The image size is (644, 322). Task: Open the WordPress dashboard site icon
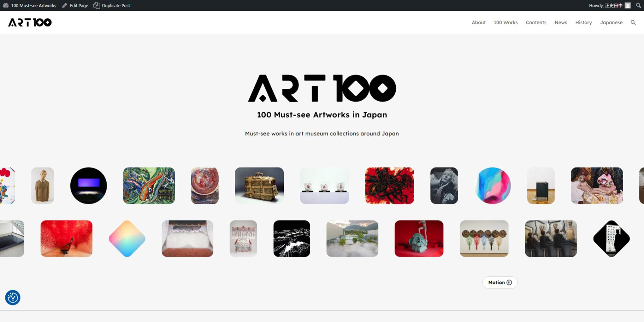point(6,5)
